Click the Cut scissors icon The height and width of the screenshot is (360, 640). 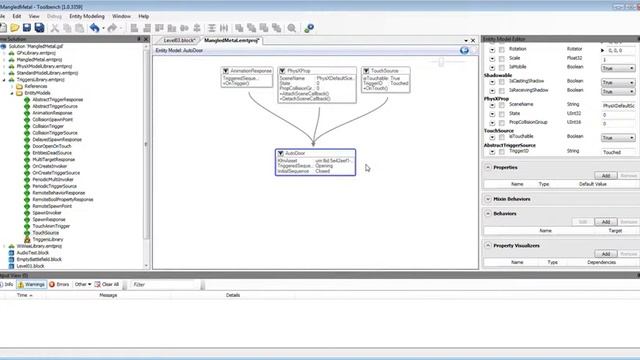point(55,28)
